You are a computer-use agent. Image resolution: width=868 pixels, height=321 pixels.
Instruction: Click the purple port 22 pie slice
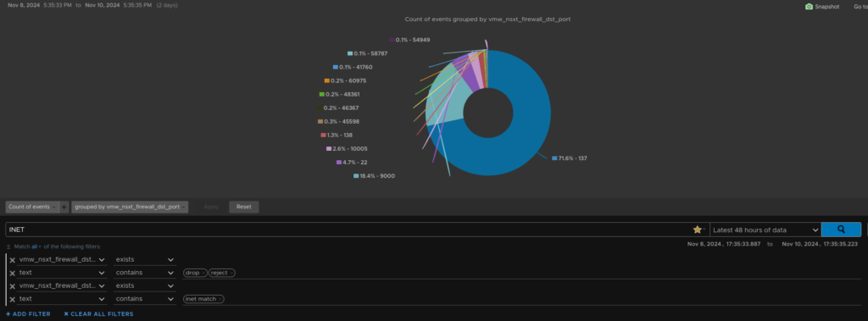coord(468,75)
